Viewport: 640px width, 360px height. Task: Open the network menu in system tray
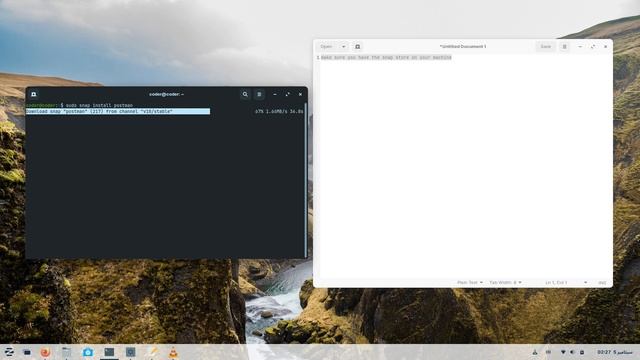[x=563, y=352]
